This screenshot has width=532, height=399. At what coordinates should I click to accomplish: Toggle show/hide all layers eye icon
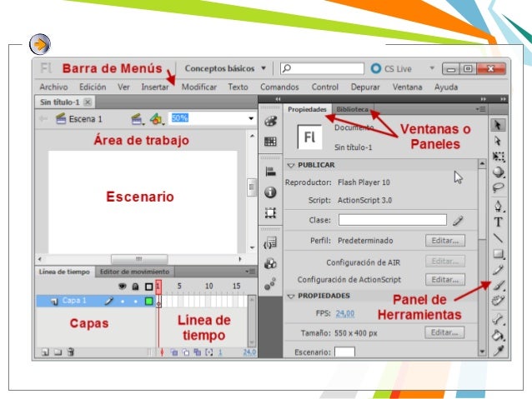click(122, 287)
